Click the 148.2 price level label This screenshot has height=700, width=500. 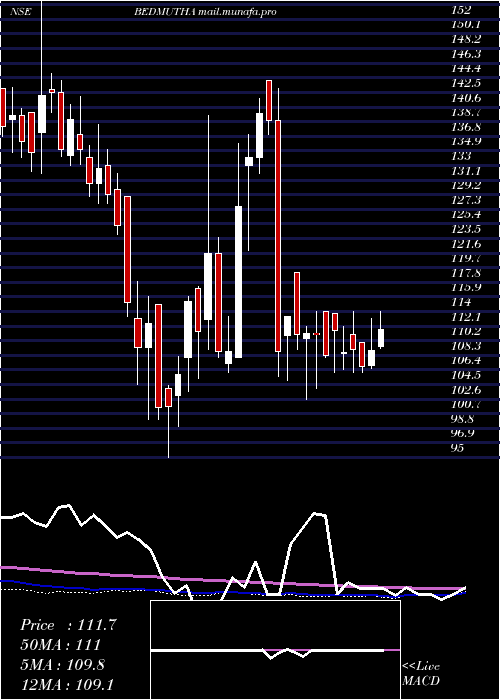click(x=466, y=40)
